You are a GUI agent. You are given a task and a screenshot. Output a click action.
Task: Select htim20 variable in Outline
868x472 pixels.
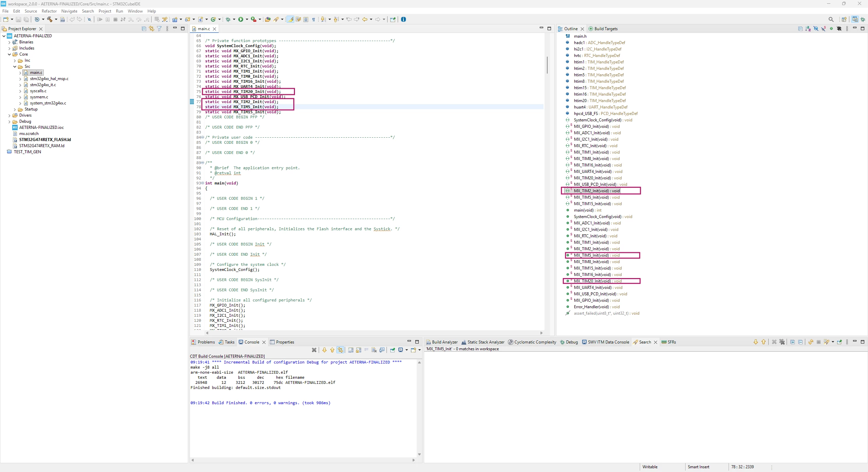[x=600, y=101]
